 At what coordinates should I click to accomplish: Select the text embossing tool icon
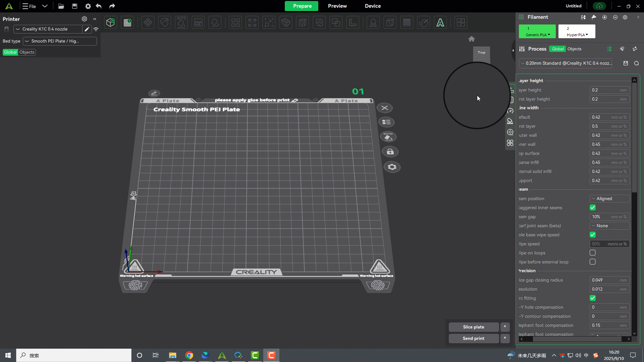[x=440, y=22]
